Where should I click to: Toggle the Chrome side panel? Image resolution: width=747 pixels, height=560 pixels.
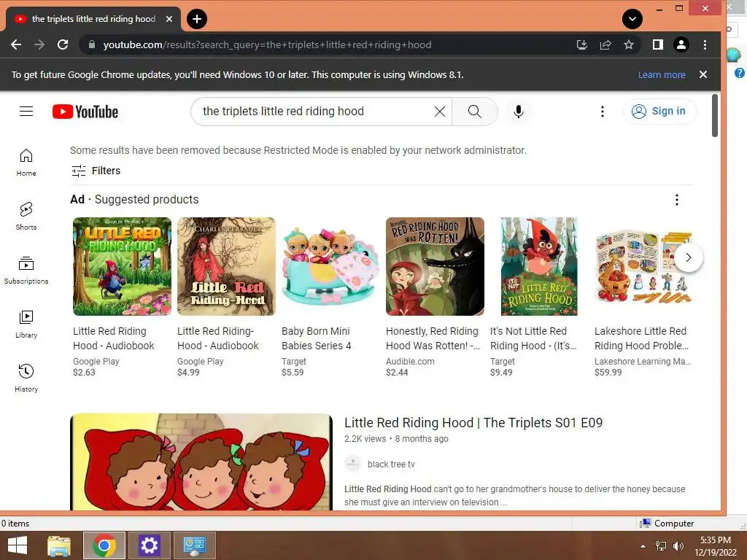(658, 44)
